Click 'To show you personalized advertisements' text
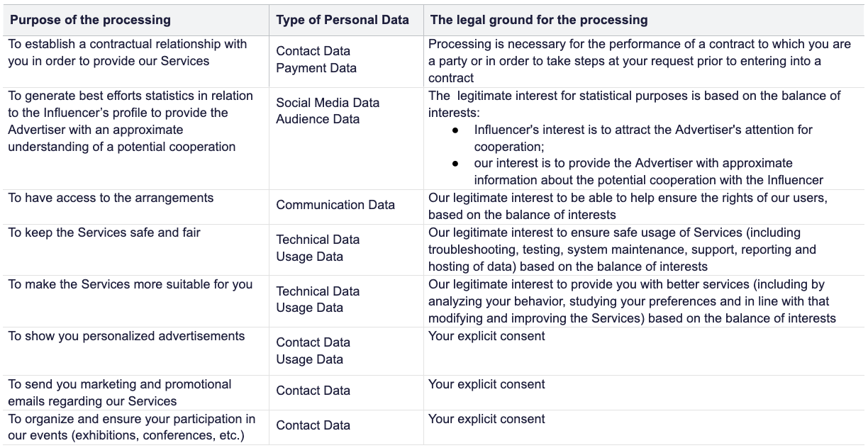The width and height of the screenshot is (868, 448). pos(126,336)
